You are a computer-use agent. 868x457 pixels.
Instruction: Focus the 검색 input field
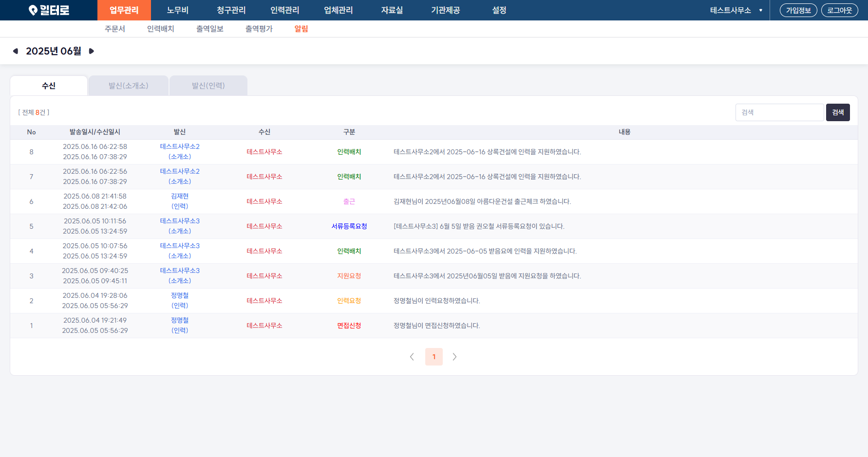tap(779, 112)
